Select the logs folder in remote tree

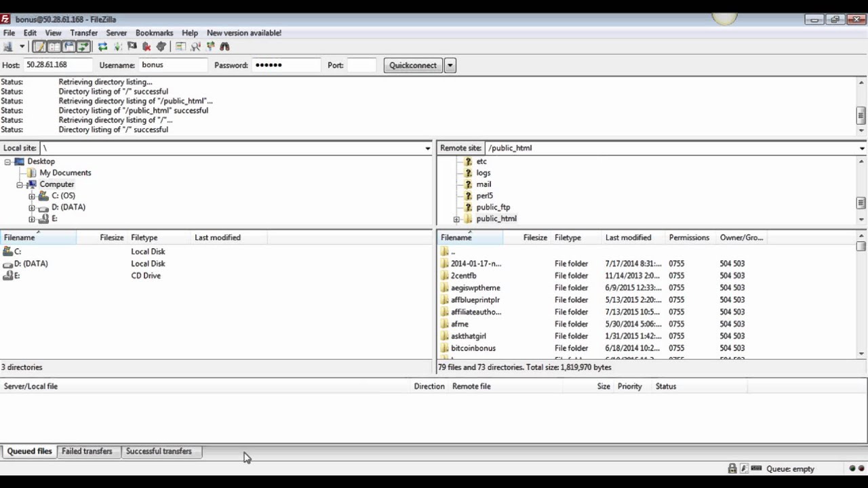click(x=484, y=173)
